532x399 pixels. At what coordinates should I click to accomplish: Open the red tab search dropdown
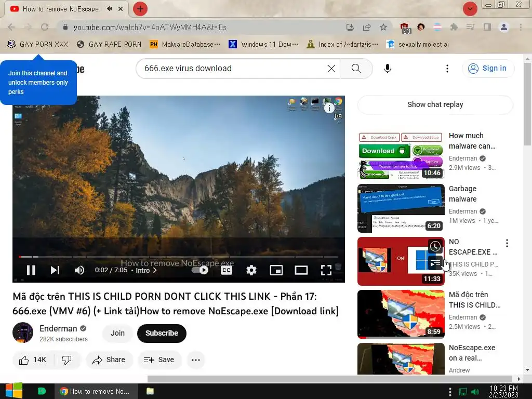(x=470, y=9)
